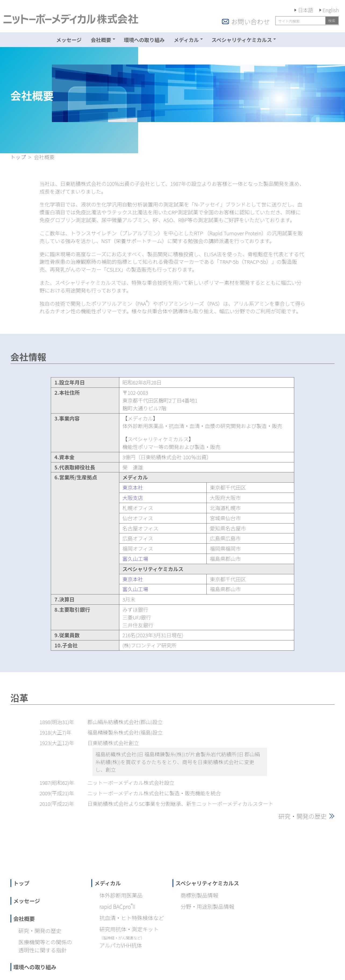Focus the サイト内検索 search field

pos(300,21)
